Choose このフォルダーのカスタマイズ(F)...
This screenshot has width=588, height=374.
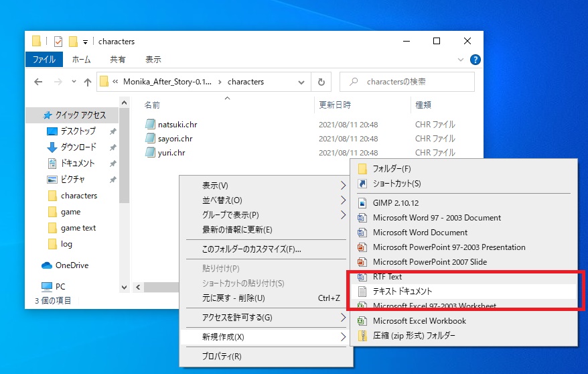tap(267, 249)
